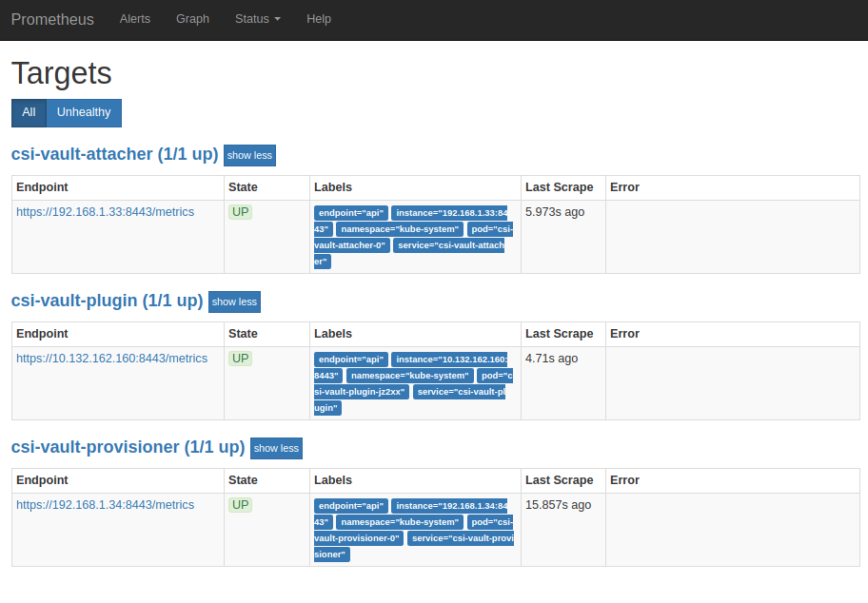Open the Help menu item
This screenshot has height=603, width=868.
319,19
